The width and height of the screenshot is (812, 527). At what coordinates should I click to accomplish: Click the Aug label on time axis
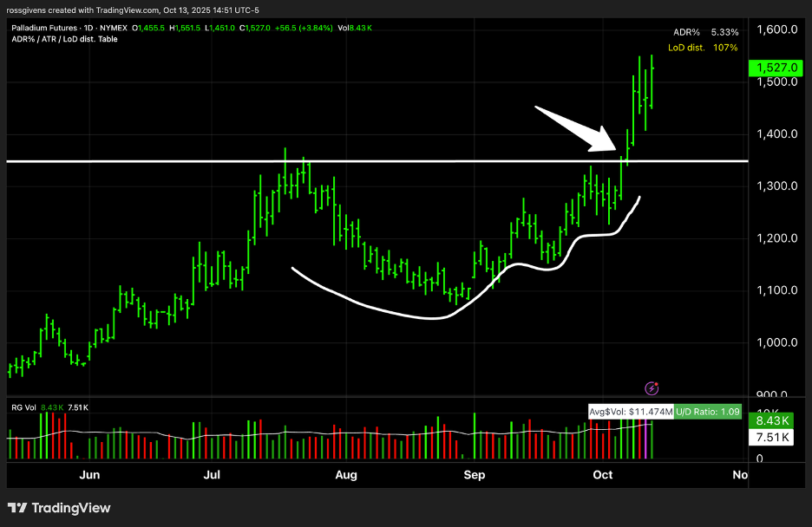346,475
